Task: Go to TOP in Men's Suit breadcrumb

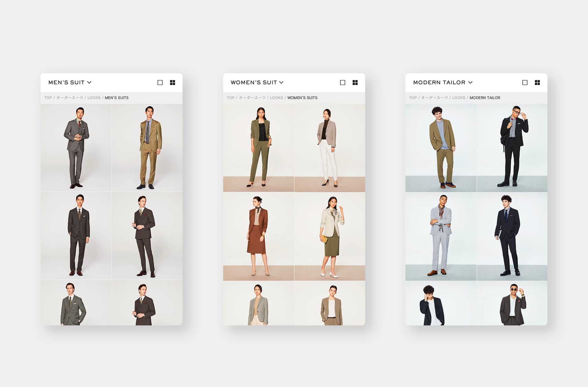Action: coord(48,98)
